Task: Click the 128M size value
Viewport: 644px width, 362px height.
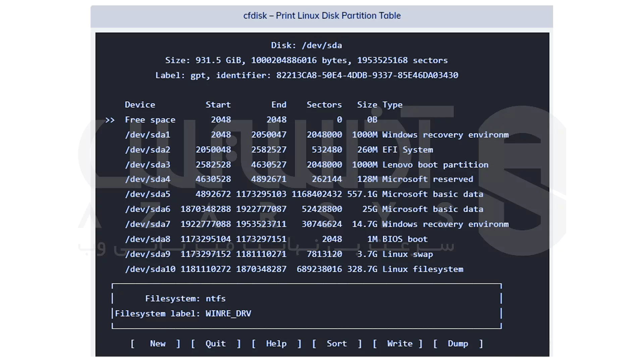Action: coord(367,179)
